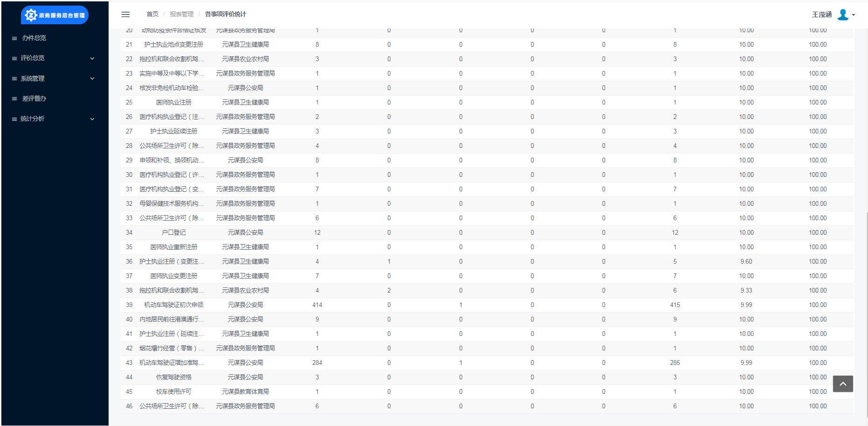Click score 9.60 in row 36
The height and width of the screenshot is (426, 868).
click(x=746, y=262)
